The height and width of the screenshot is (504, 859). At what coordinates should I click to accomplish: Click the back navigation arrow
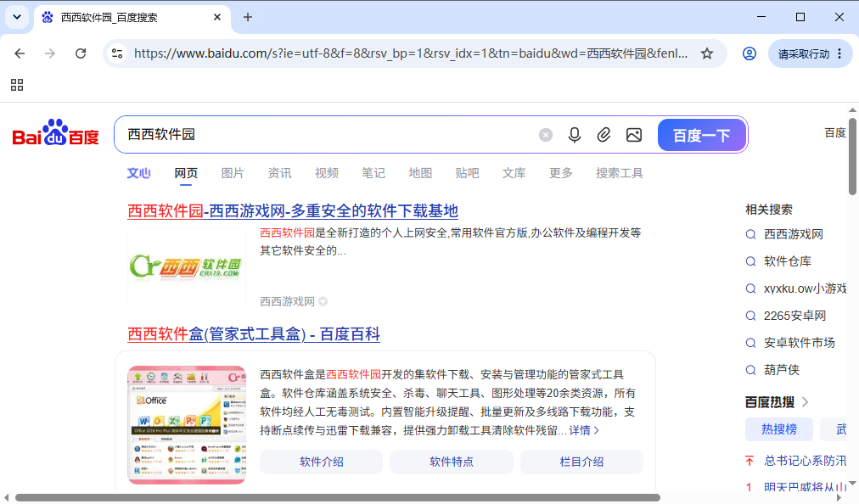click(20, 53)
